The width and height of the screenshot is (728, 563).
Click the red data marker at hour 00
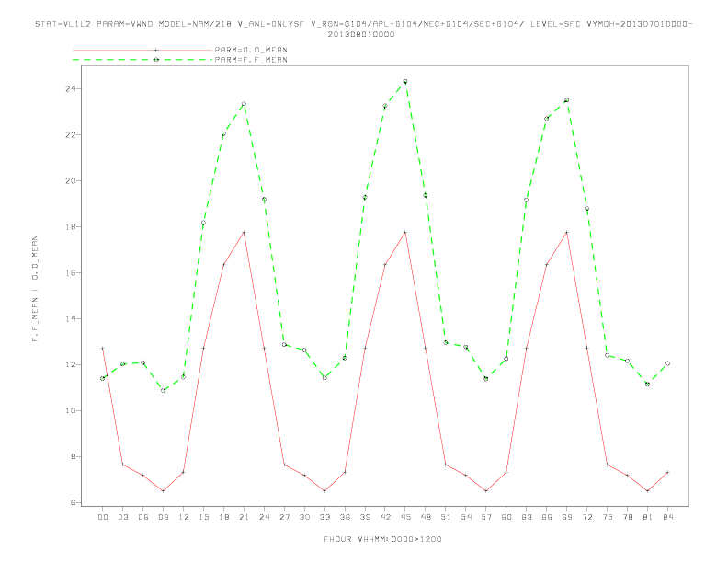click(x=103, y=349)
